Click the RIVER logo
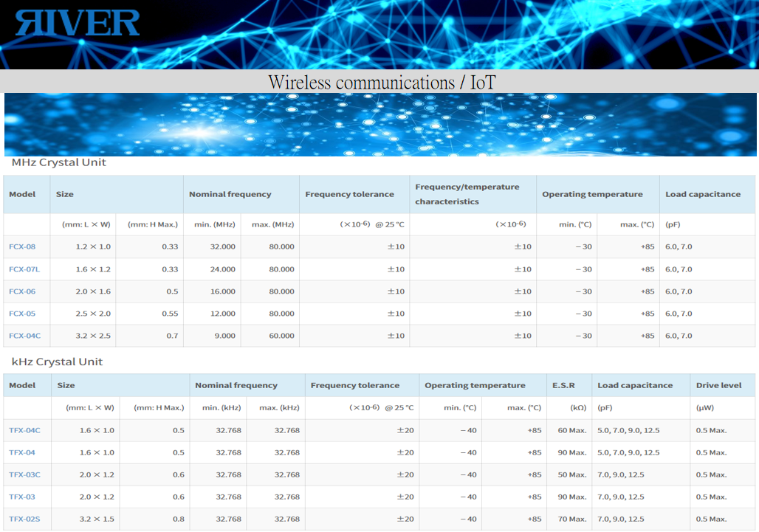This screenshot has height=532, width=759. 78,23
